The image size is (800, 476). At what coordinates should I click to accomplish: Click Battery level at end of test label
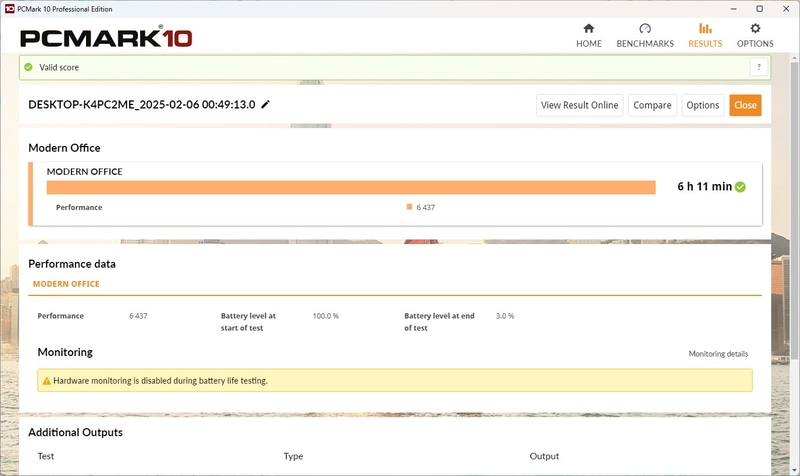pos(439,322)
